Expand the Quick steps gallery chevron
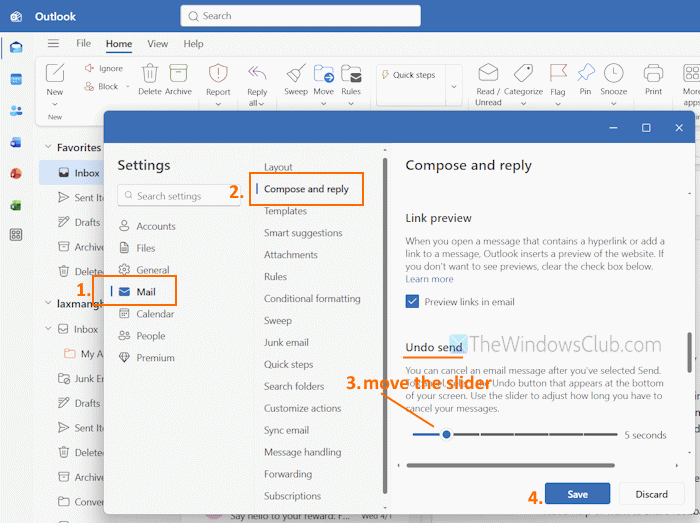This screenshot has width=700, height=523. click(x=454, y=87)
